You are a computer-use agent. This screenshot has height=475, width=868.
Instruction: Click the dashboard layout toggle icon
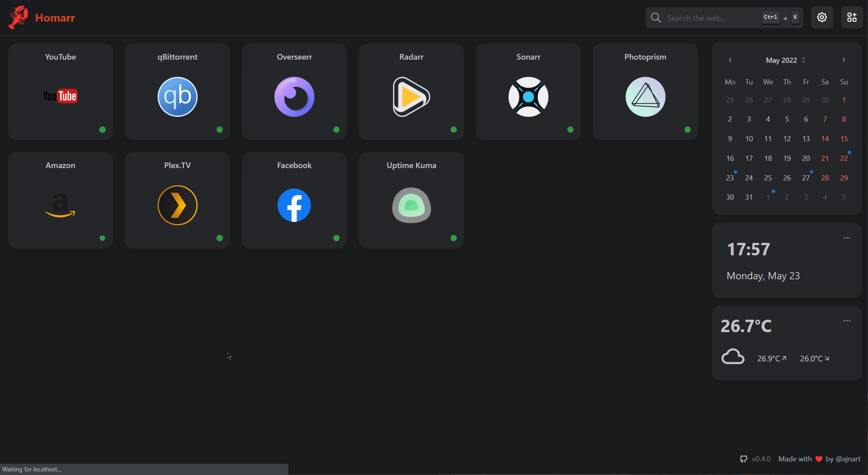coord(851,17)
